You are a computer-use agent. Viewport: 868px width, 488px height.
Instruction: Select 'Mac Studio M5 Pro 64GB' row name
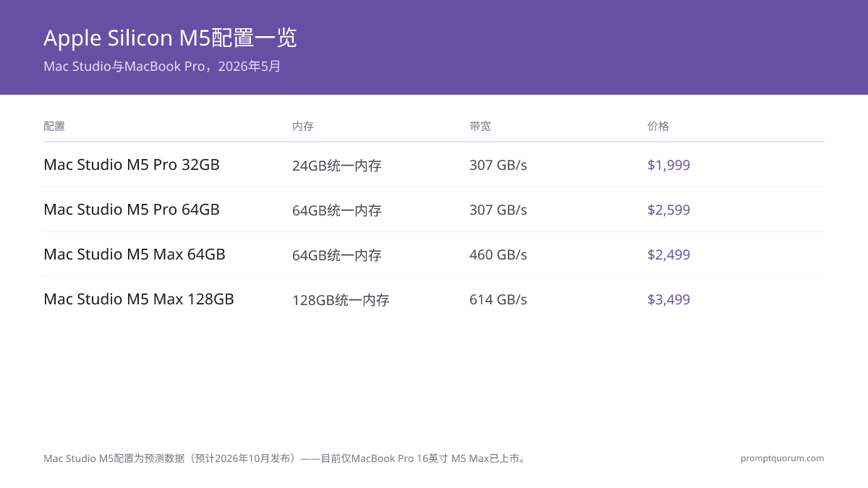(x=132, y=210)
